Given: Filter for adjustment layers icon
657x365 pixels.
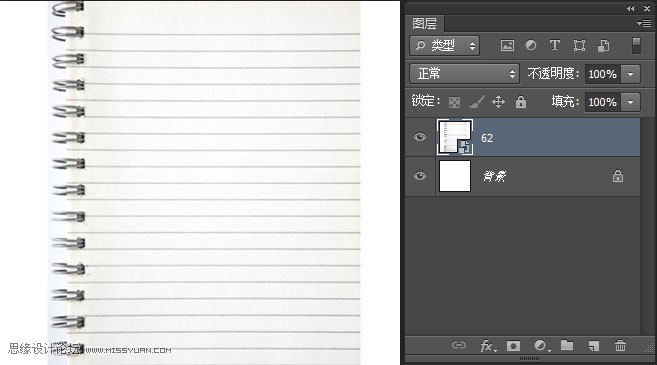Looking at the screenshot, I should coord(531,45).
